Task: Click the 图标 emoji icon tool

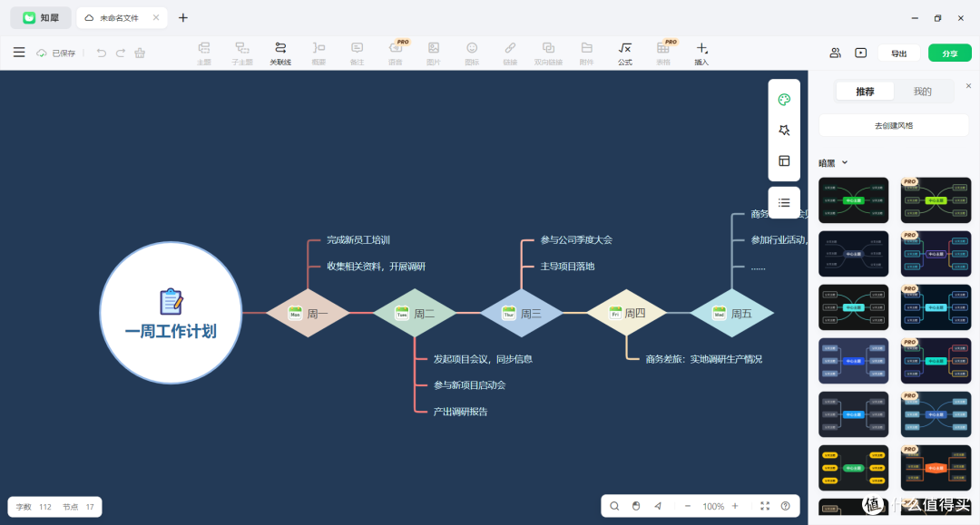Action: click(472, 53)
